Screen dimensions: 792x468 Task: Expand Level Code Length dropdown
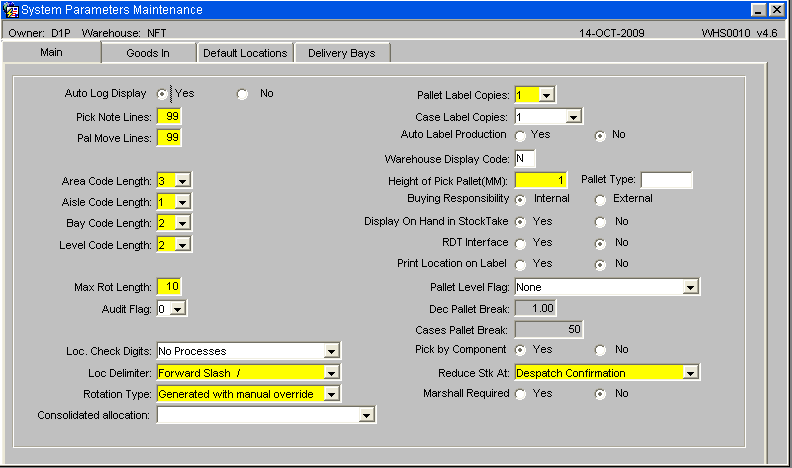coord(182,245)
